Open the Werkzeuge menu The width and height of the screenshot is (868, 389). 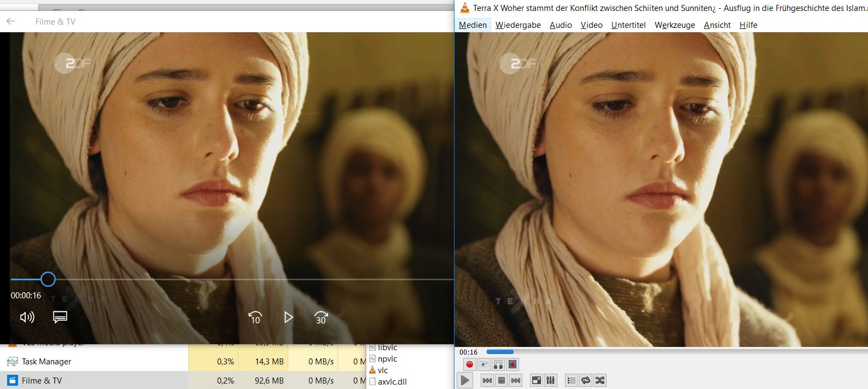(674, 25)
